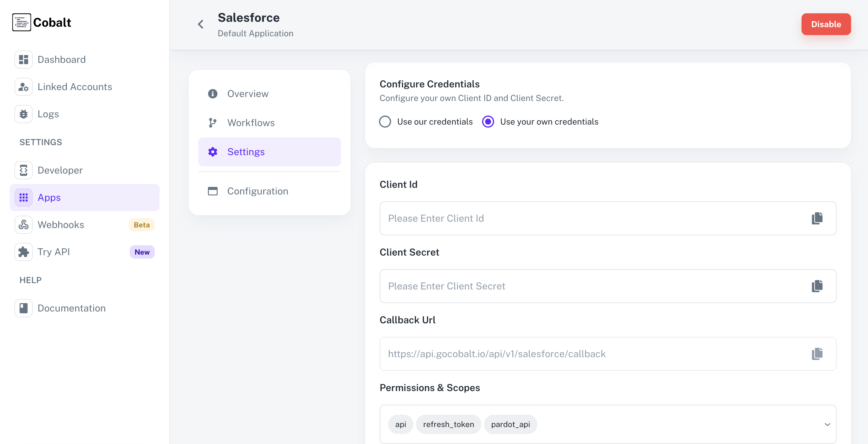Open the Workflows tab
This screenshot has width=868, height=444.
pyautogui.click(x=251, y=123)
